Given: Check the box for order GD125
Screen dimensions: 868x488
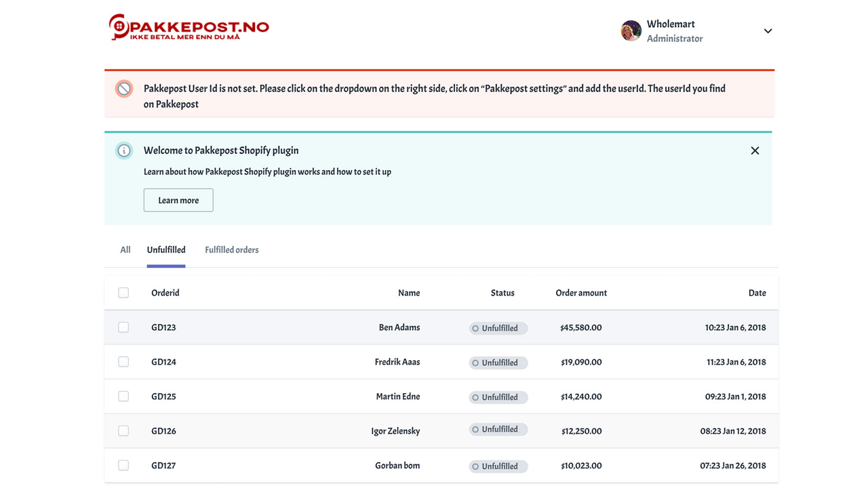Looking at the screenshot, I should tap(123, 396).
